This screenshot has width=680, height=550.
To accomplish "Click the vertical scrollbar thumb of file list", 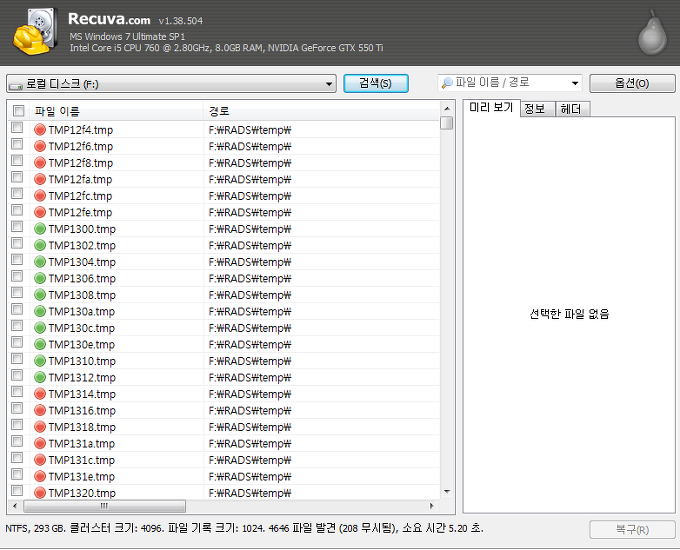I will (447, 123).
